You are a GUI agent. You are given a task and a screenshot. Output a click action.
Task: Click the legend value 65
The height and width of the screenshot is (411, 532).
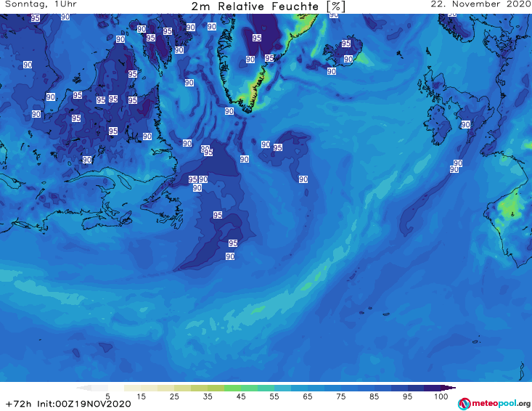tap(308, 396)
